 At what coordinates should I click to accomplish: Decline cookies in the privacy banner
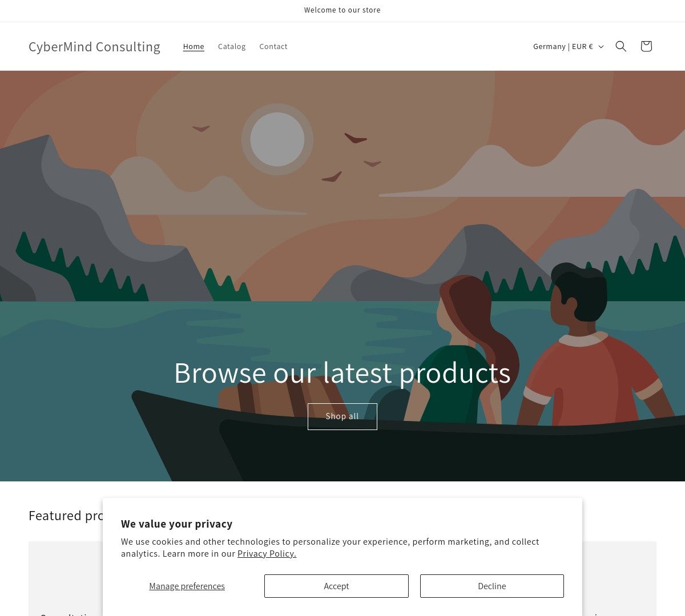[x=492, y=586]
